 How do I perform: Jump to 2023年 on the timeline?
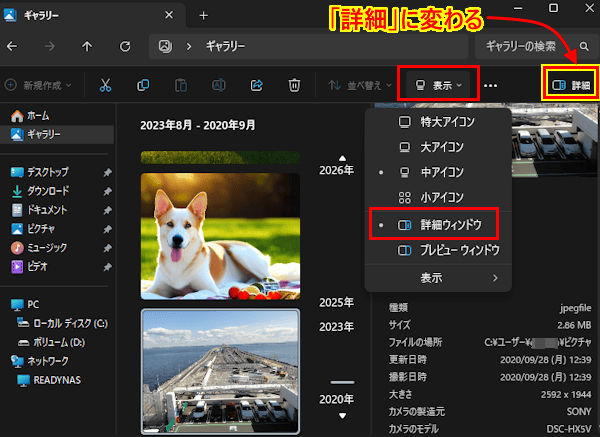point(336,327)
